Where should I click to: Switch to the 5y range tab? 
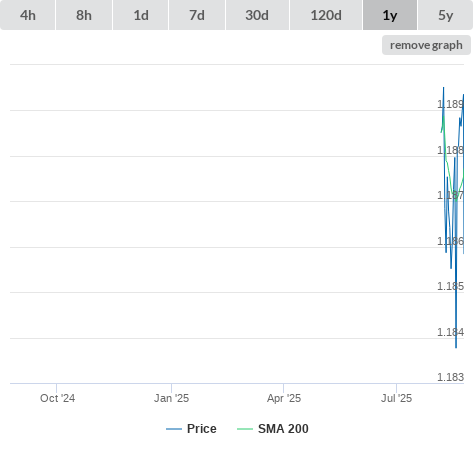[x=445, y=15]
